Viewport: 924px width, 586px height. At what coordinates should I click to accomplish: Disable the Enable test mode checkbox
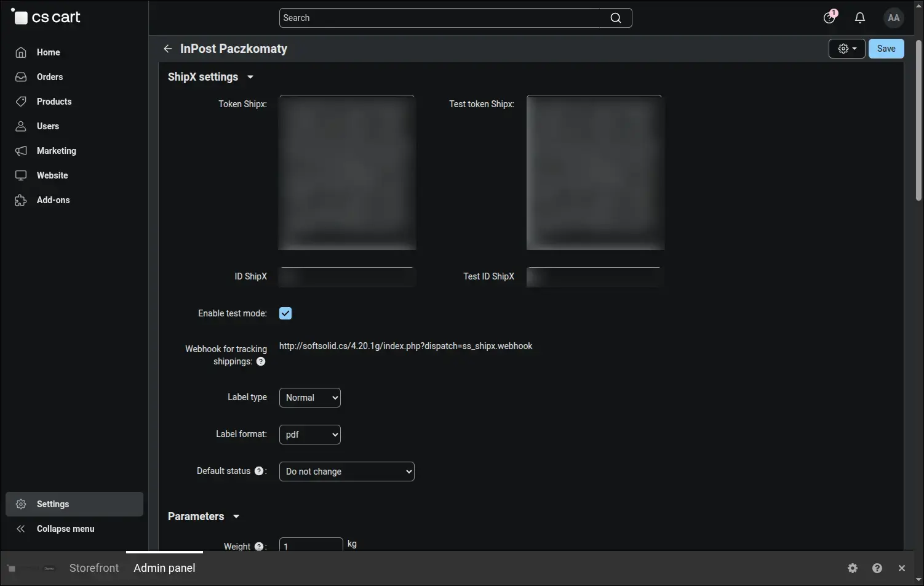[285, 313]
